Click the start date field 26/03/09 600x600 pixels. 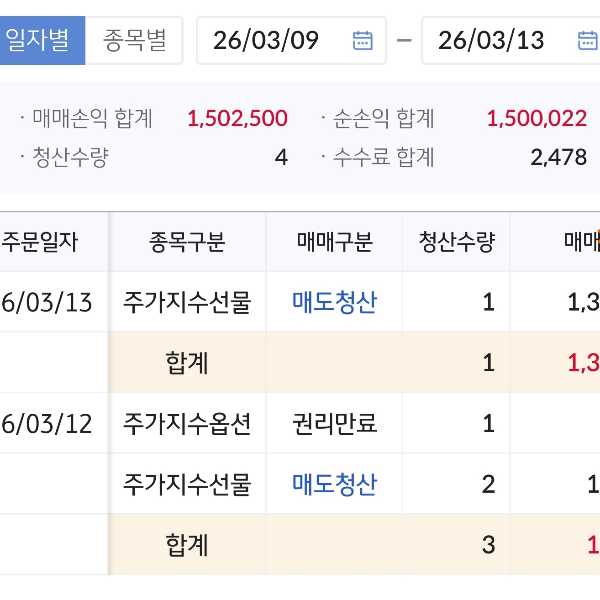[266, 41]
